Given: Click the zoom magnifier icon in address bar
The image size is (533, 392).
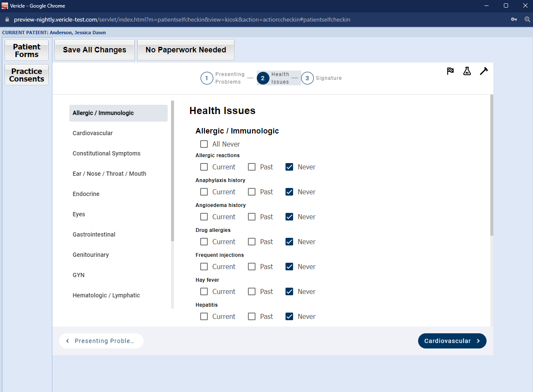Looking at the screenshot, I should [x=527, y=19].
